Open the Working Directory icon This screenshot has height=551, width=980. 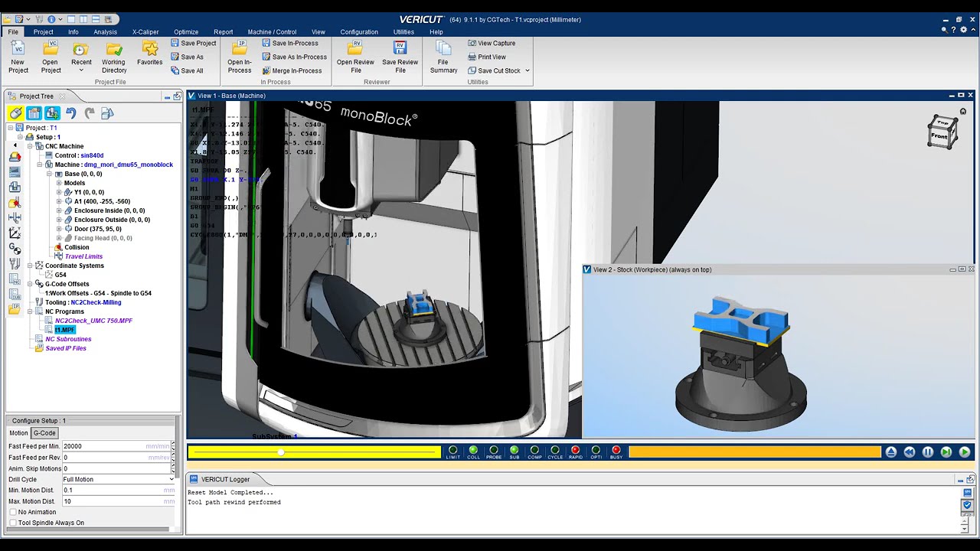(113, 50)
